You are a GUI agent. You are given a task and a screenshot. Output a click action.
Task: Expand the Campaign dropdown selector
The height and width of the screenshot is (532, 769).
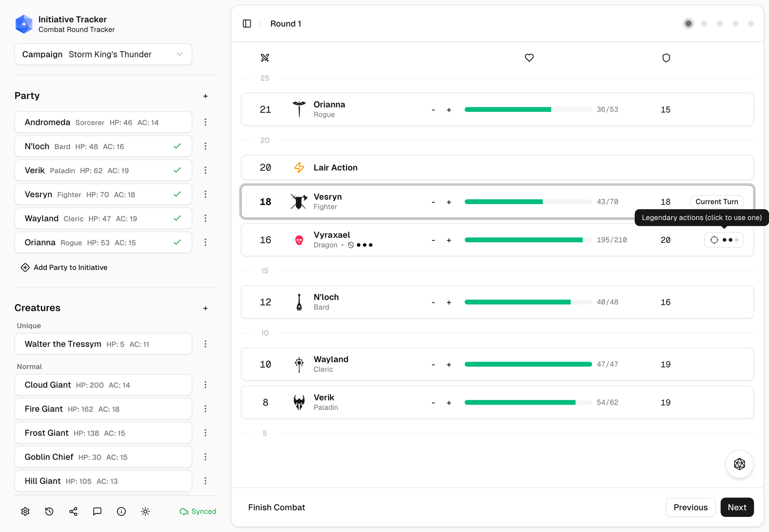click(103, 54)
